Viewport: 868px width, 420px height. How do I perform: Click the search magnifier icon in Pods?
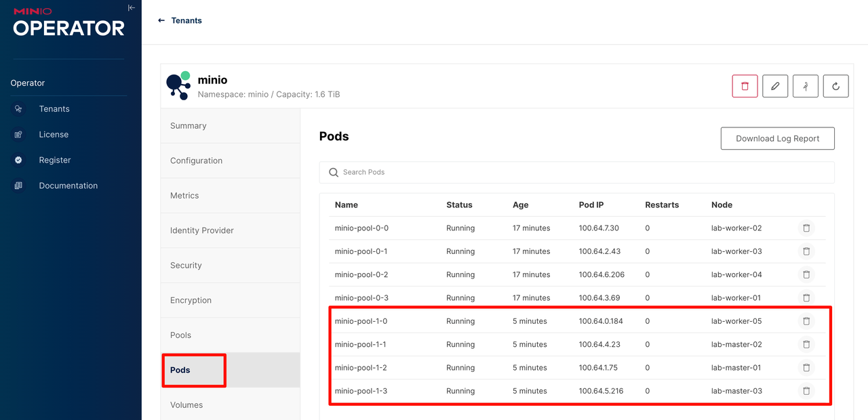pos(334,173)
